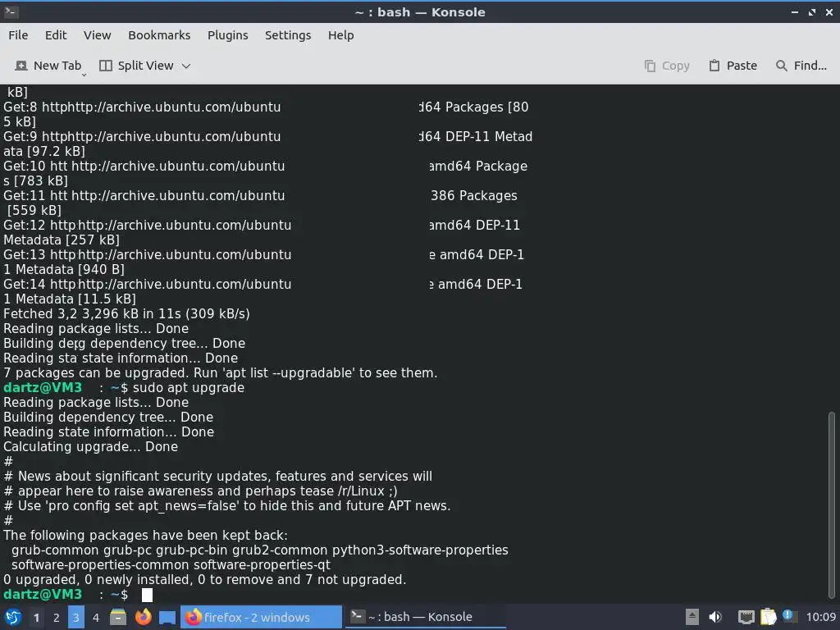Click the 'software-properties-common software-properties-qt' line
840x630 pixels.
171,564
